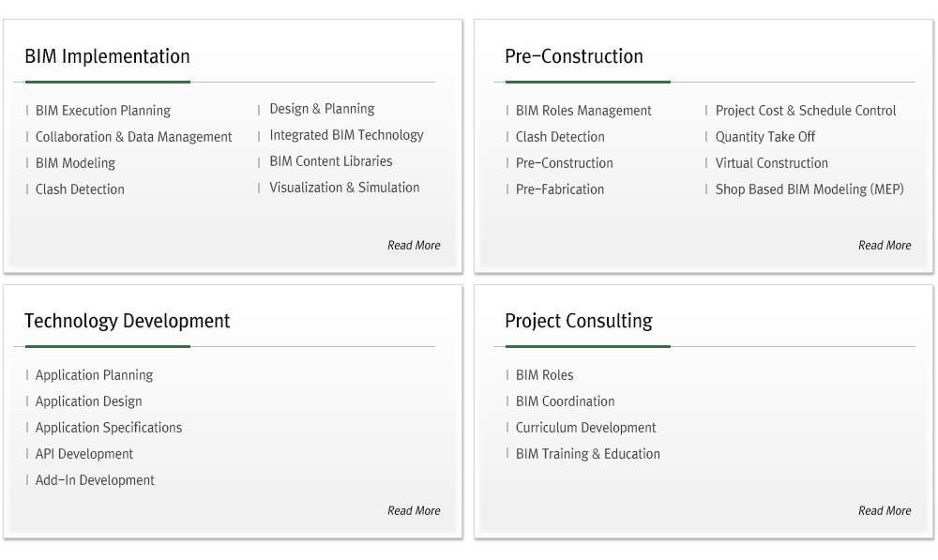Choose Project Cost & Schedule Control
Viewport: 938px width, 560px height.
pos(805,111)
